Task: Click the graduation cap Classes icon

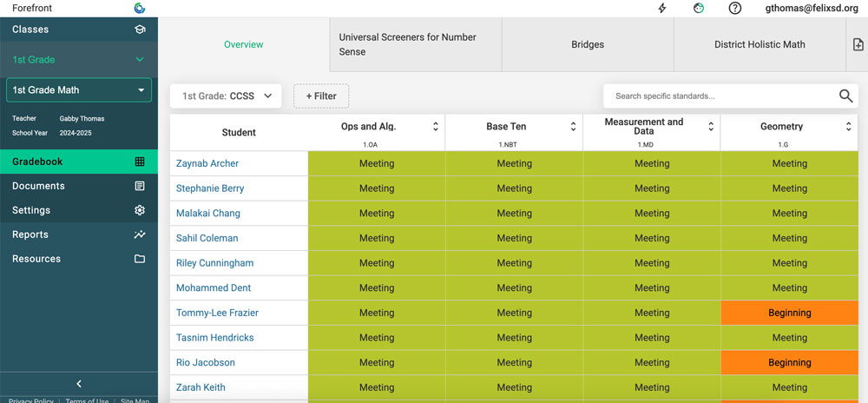Action: (140, 30)
